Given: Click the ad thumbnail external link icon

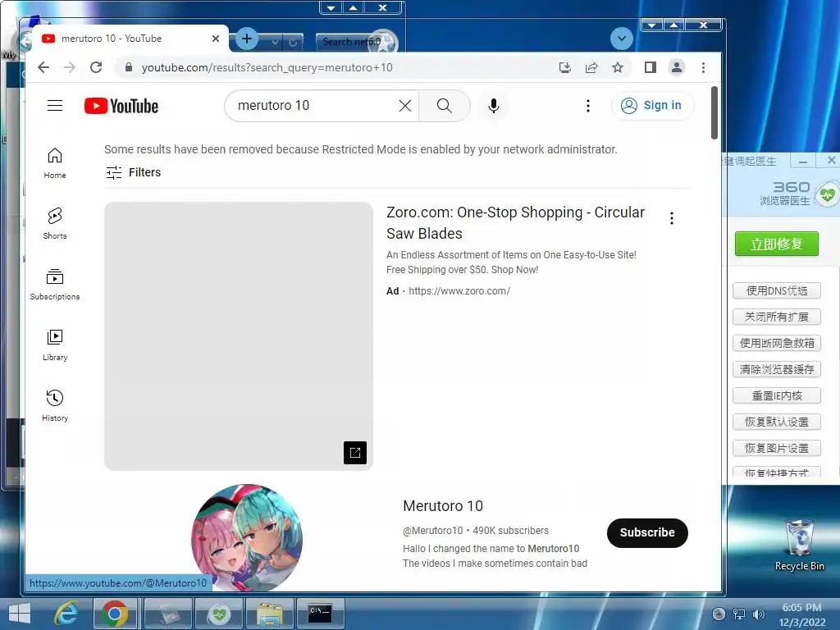Looking at the screenshot, I should coord(355,453).
